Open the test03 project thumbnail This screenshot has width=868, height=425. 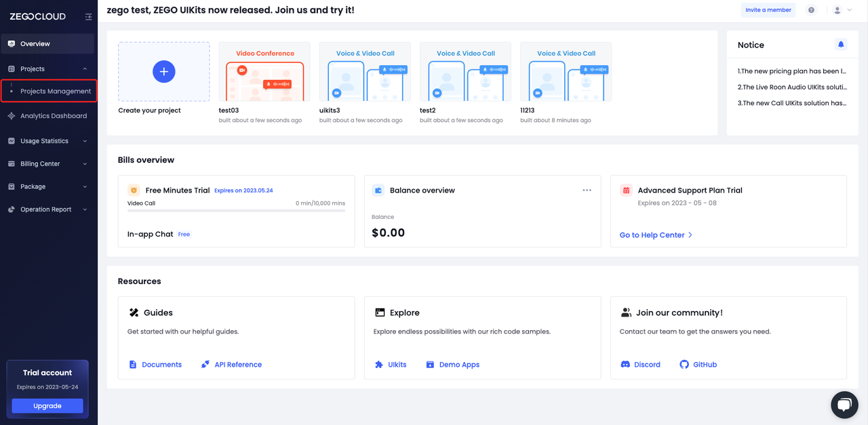tap(264, 72)
